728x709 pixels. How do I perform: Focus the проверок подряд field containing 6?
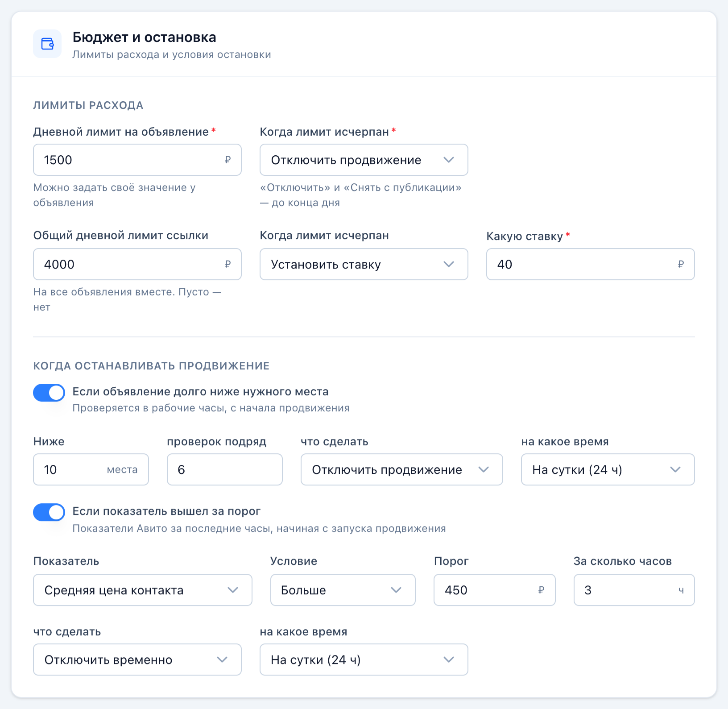pyautogui.click(x=225, y=469)
